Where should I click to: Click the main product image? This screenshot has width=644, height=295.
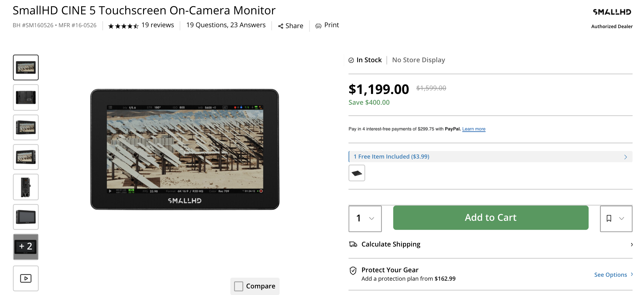tap(185, 149)
